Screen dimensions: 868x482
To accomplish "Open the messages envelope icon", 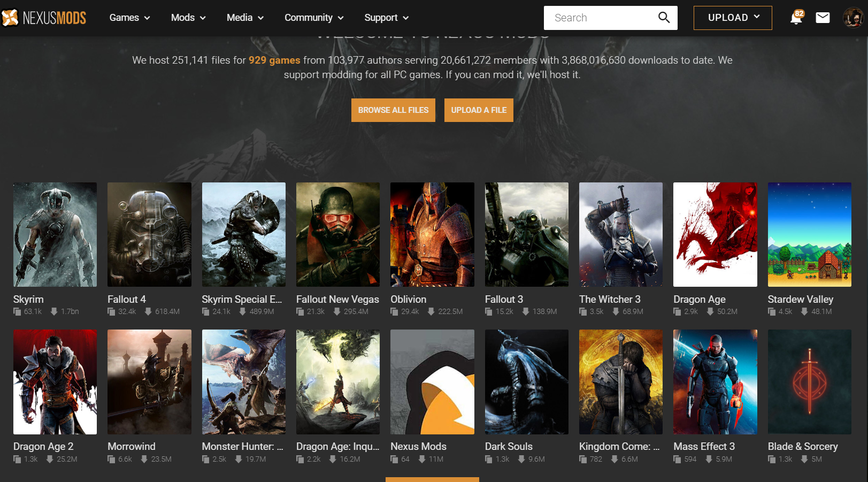I will [x=823, y=18].
